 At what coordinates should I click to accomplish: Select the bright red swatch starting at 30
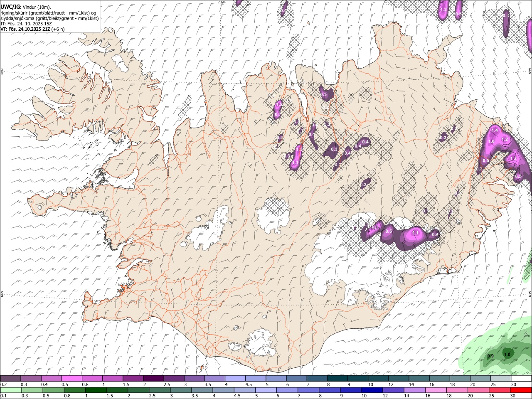click(521, 390)
